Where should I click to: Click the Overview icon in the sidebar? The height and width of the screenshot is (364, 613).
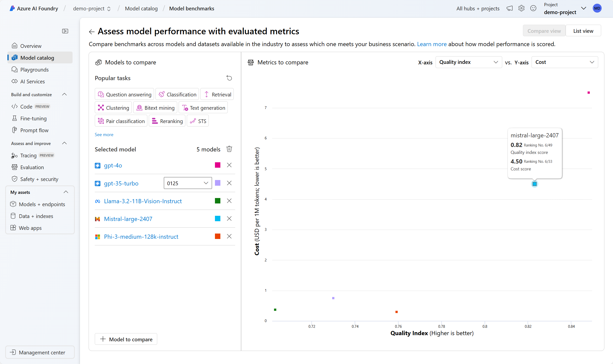tap(15, 46)
